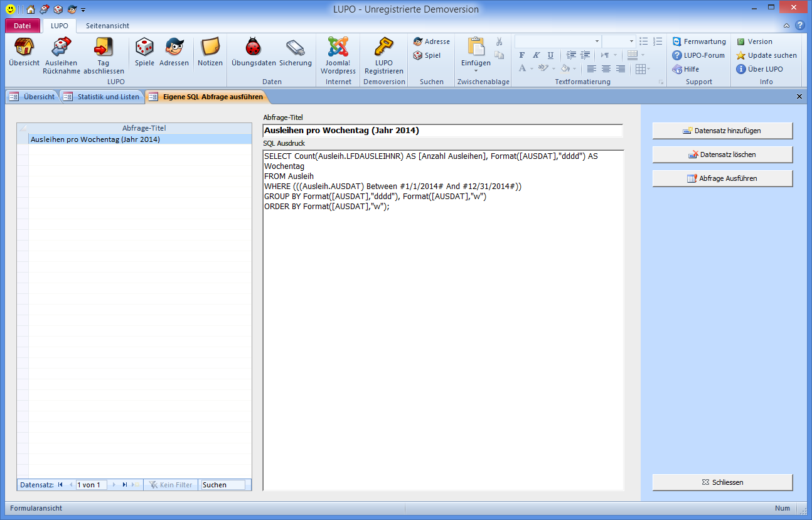Open Über LUPO info dialog
This screenshot has width=812, height=520.
[x=759, y=69]
